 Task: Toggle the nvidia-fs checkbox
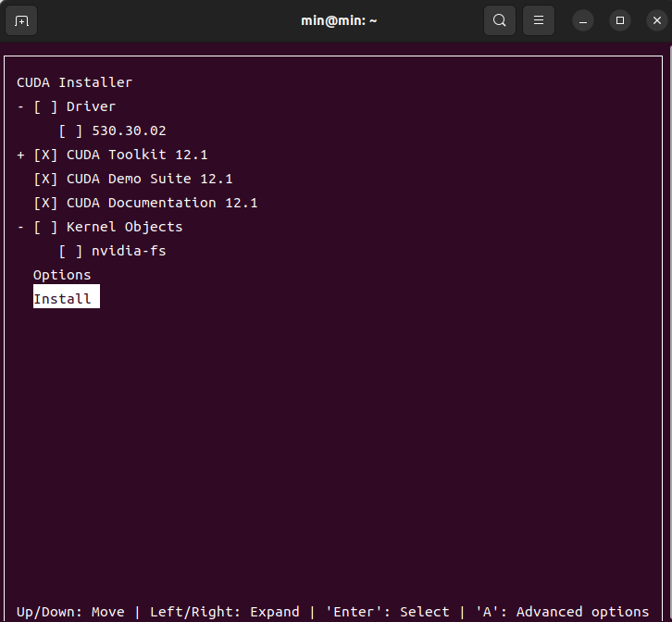70,251
